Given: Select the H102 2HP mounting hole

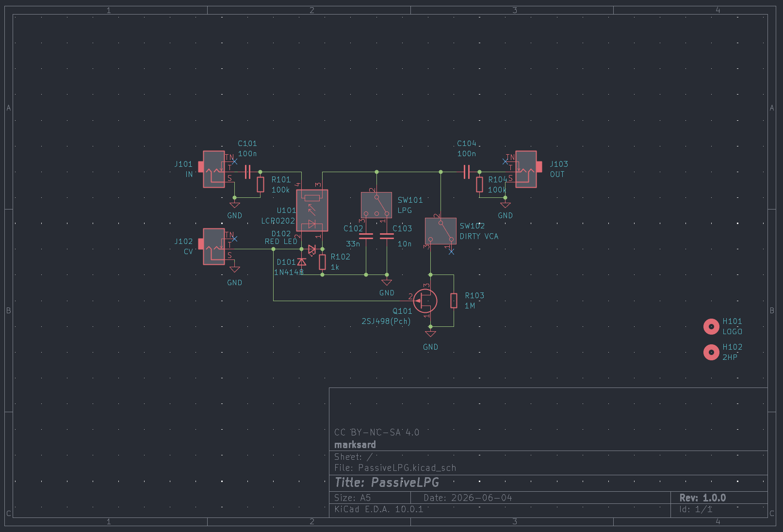Looking at the screenshot, I should (711, 352).
